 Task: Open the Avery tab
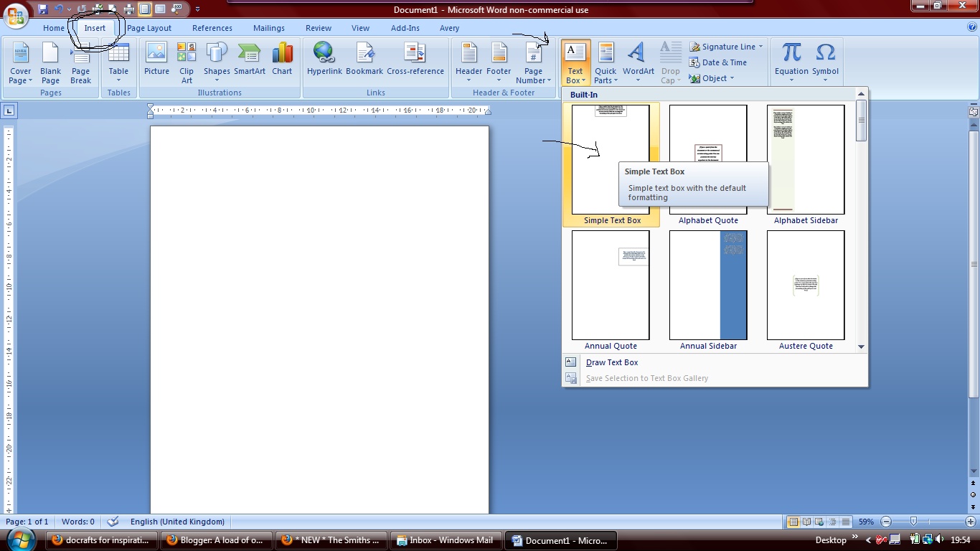450,28
